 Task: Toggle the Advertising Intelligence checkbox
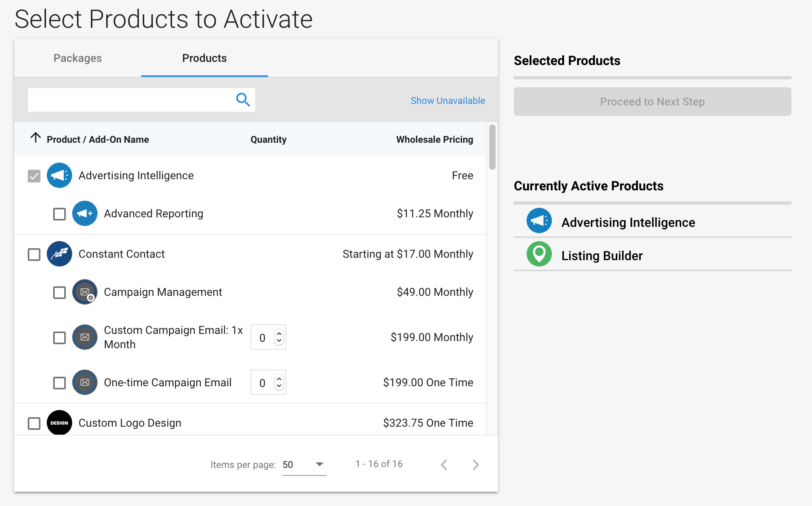pyautogui.click(x=34, y=176)
